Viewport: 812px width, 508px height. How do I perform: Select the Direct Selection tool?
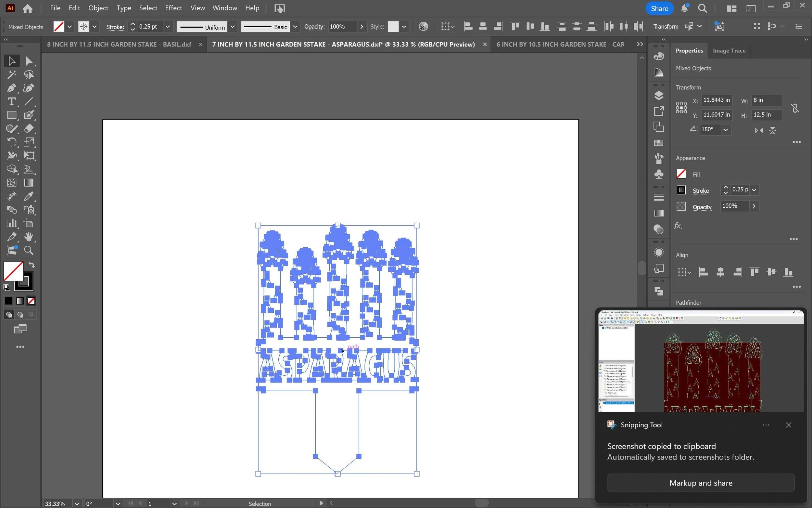point(29,61)
